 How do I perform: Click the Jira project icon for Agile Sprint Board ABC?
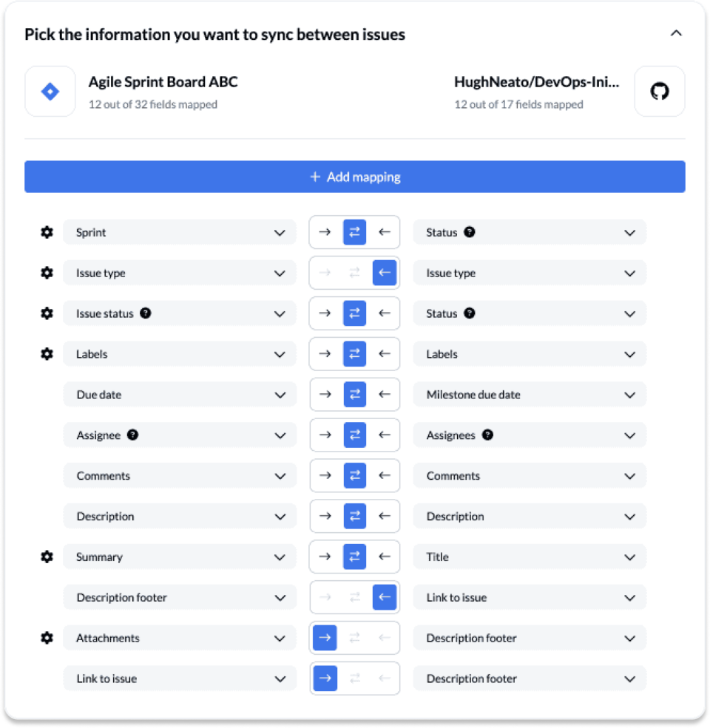[x=49, y=91]
